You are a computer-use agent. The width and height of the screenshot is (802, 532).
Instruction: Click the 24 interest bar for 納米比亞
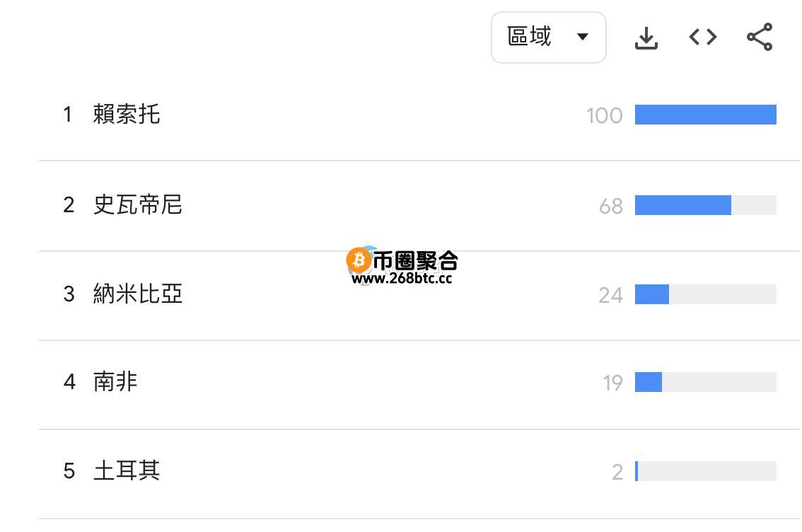point(705,294)
